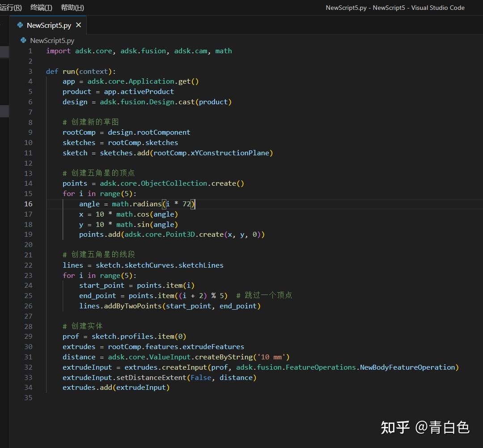The width and height of the screenshot is (483, 448).
Task: Click 'math.radians' on line 16
Action: tap(136, 204)
